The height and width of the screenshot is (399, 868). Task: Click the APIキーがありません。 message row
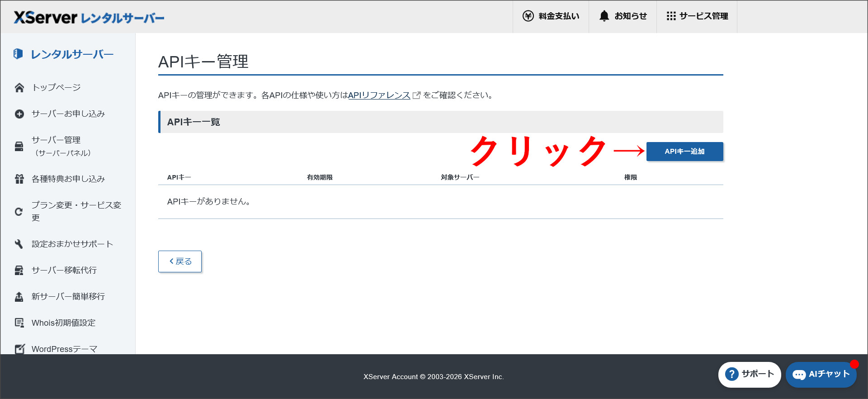441,202
